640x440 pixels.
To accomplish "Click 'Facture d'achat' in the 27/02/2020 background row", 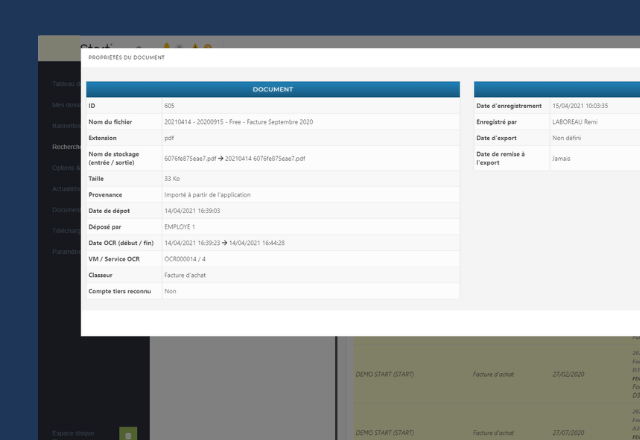I will pyautogui.click(x=493, y=374).
